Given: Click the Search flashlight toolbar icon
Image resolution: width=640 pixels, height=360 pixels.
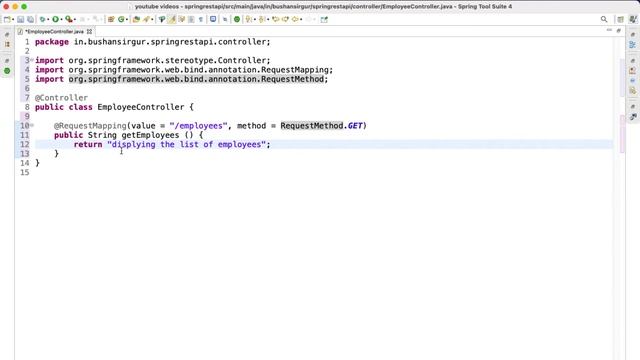Looking at the screenshot, I should (x=147, y=19).
